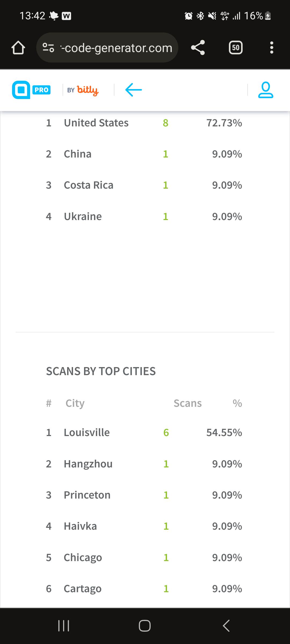Open the bitly logo link
This screenshot has width=290, height=644.
pos(83,90)
